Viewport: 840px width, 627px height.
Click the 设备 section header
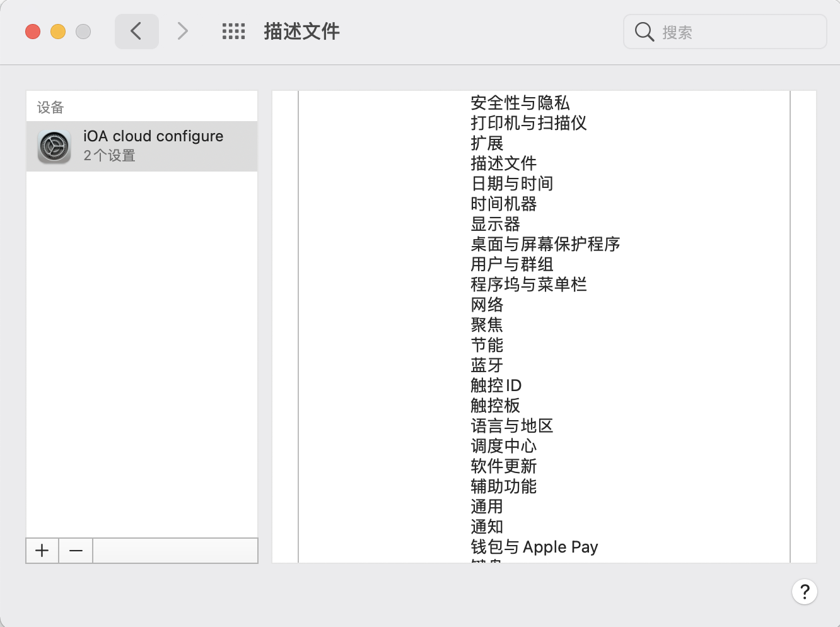(50, 107)
